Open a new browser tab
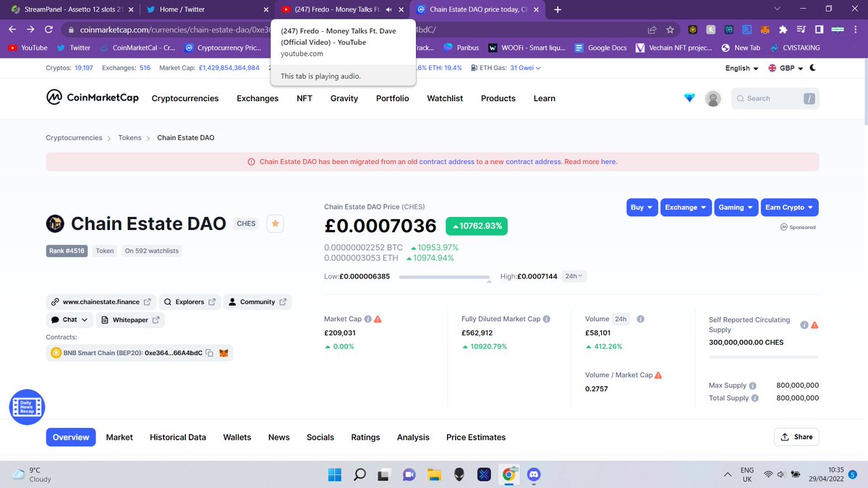868x488 pixels. pos(558,9)
